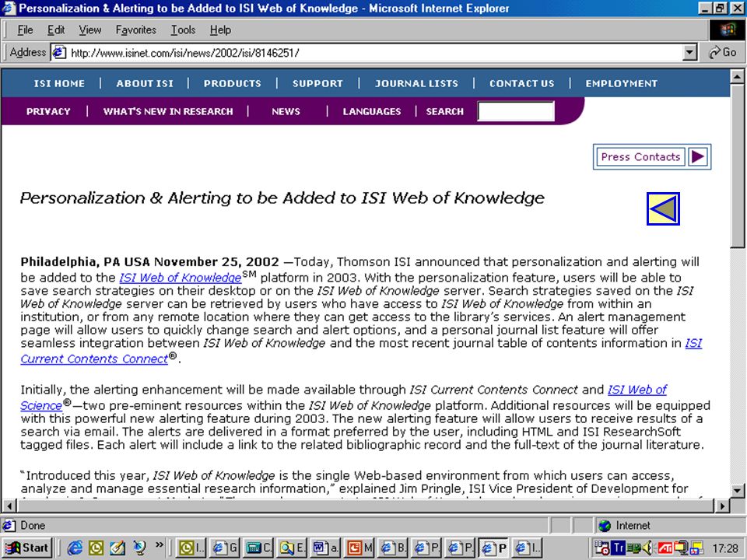The height and width of the screenshot is (560, 747).
Task: Click the notepad-with-pencil quick launch icon
Action: pyautogui.click(x=117, y=548)
